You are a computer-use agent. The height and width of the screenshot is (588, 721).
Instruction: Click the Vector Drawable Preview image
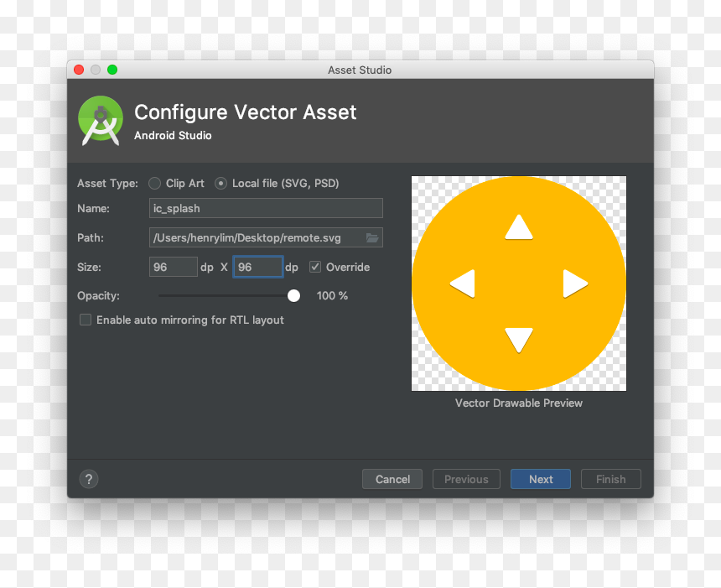[x=519, y=284]
